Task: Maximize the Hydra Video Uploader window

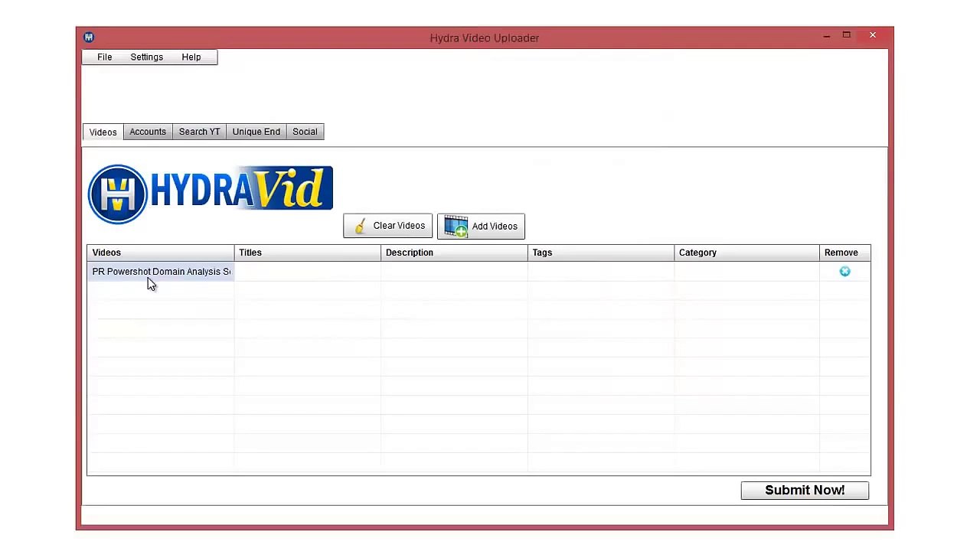Action: click(847, 35)
